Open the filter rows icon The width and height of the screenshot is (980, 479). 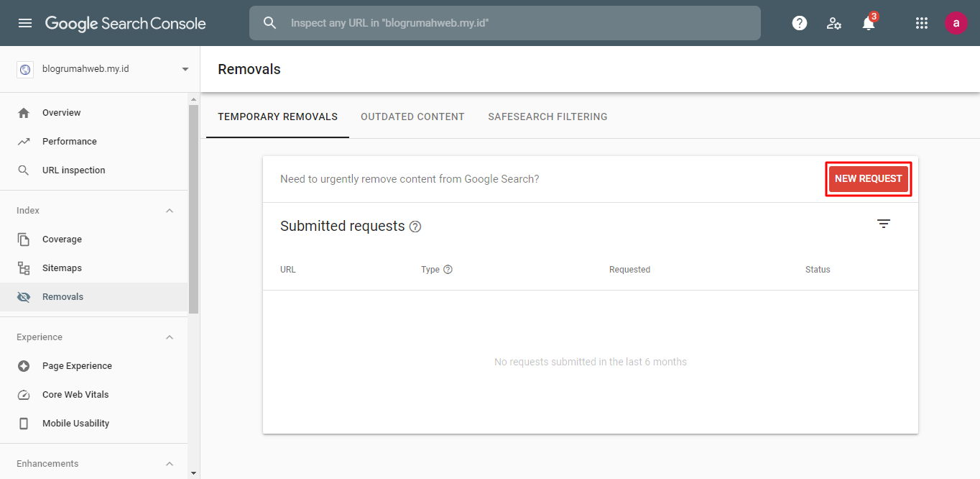[884, 224]
